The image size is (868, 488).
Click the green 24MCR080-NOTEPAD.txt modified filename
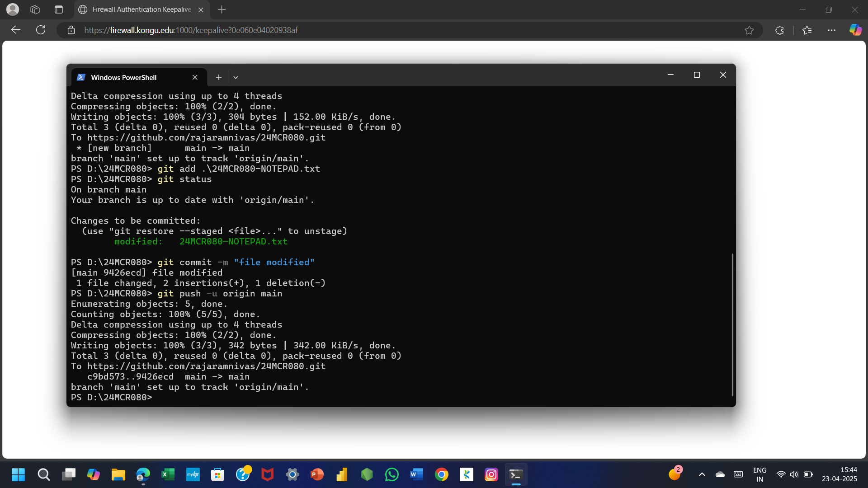pos(233,242)
